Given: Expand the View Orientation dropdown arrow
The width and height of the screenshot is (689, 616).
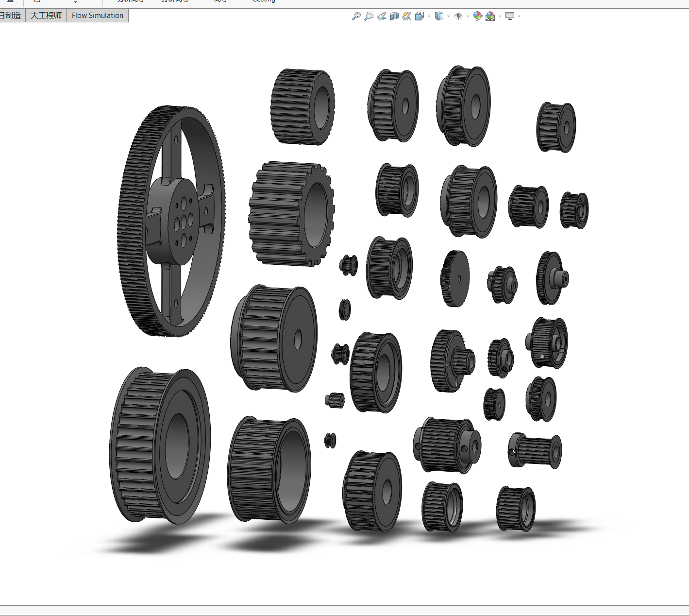Looking at the screenshot, I should coord(429,17).
